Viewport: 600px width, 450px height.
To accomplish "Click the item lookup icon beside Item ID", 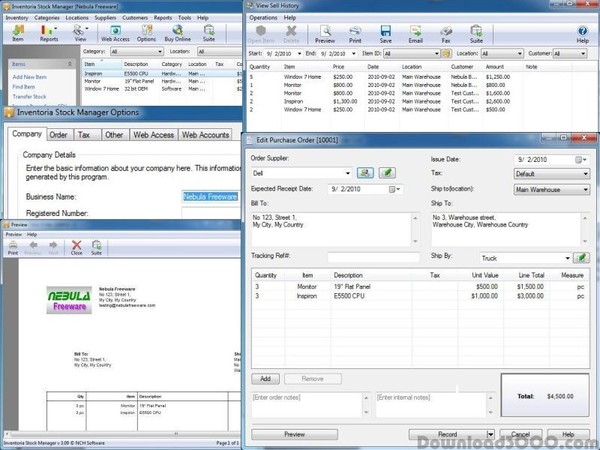I will [x=447, y=54].
